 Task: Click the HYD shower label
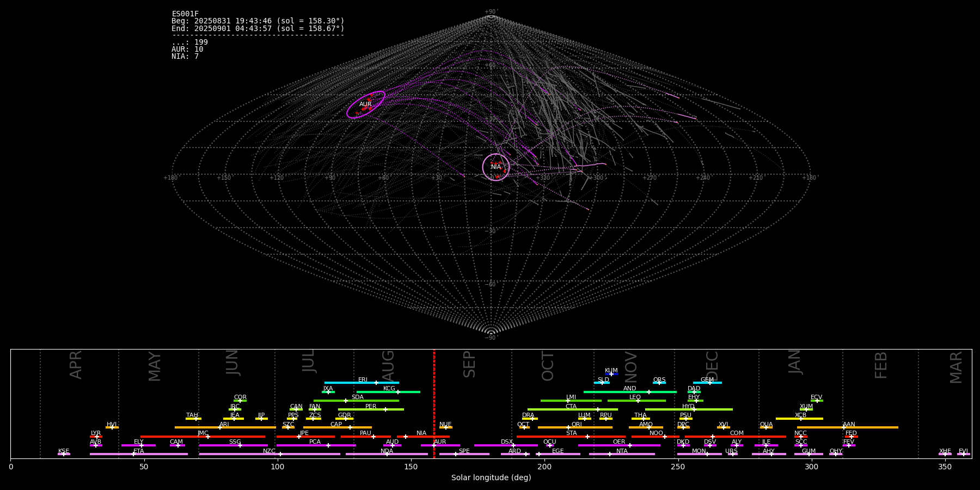pos(689,407)
